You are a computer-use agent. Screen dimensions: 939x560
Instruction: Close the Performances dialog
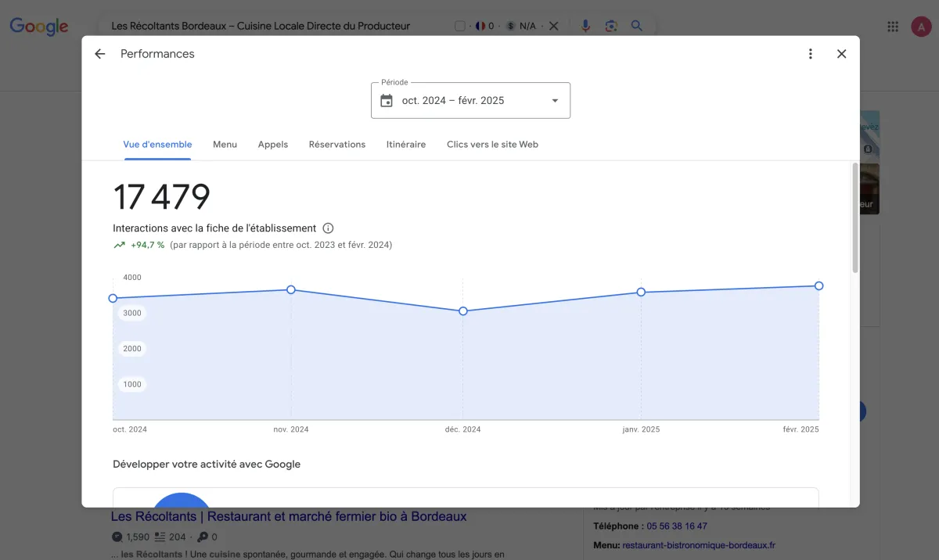click(x=842, y=54)
